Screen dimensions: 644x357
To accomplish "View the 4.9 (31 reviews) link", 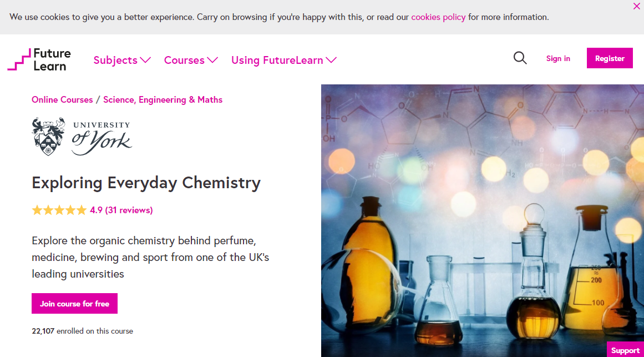I will [x=121, y=210].
